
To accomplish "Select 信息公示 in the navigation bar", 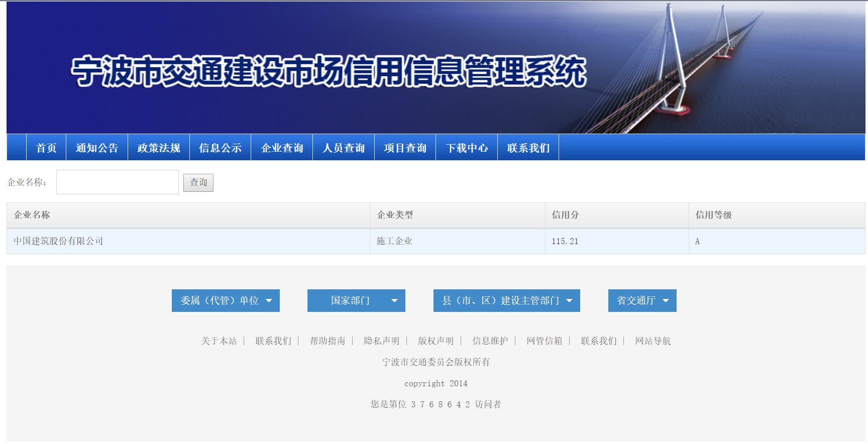I will (x=220, y=148).
